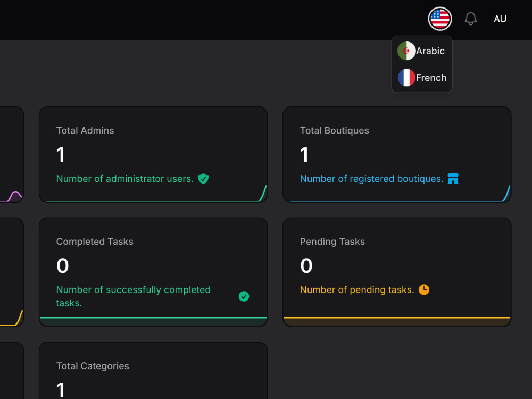532x399 pixels.
Task: Open the Completed Tasks card
Action: [x=153, y=272]
